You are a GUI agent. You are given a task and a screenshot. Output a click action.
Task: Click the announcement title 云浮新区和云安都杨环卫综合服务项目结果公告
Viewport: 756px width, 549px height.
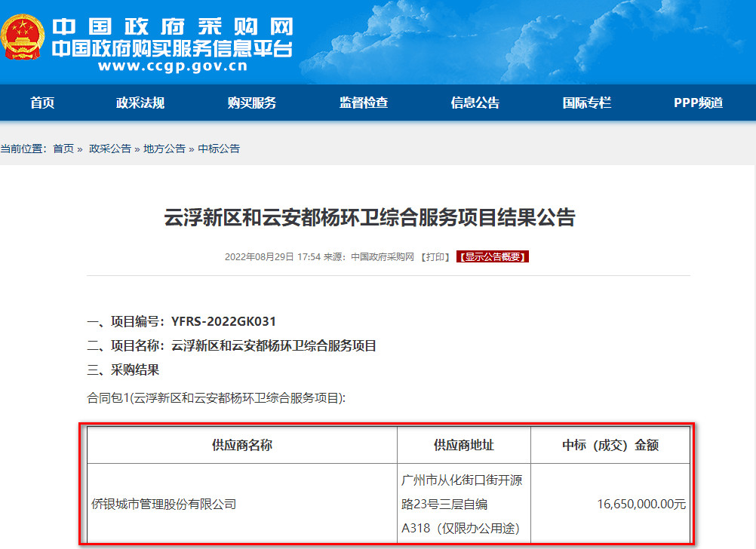click(370, 217)
